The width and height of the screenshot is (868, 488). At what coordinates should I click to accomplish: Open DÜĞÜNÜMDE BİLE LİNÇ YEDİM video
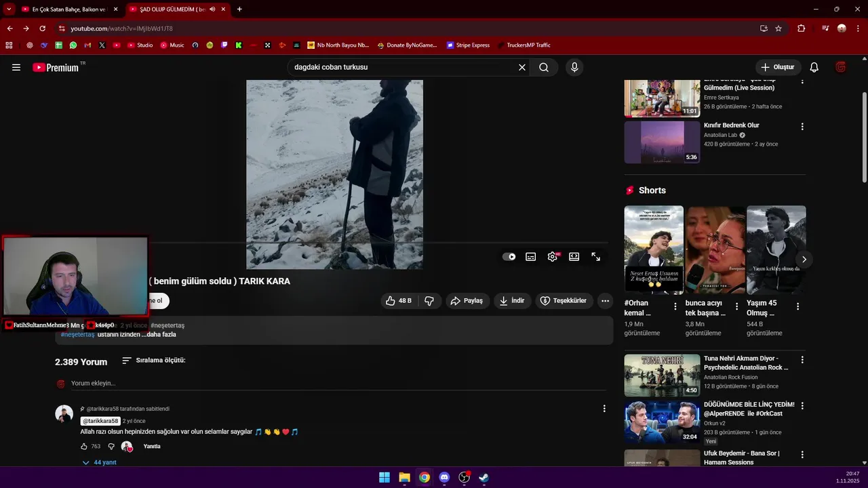[x=662, y=422]
